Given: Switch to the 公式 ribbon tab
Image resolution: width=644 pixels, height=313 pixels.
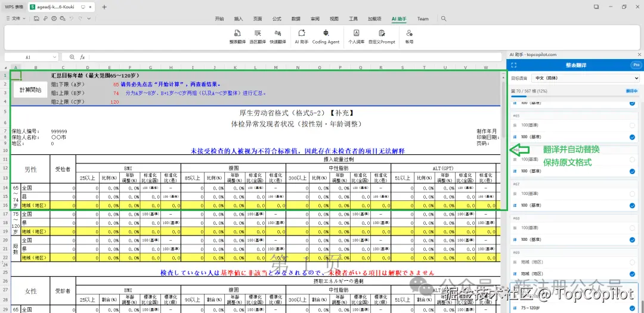Looking at the screenshot, I should [277, 19].
